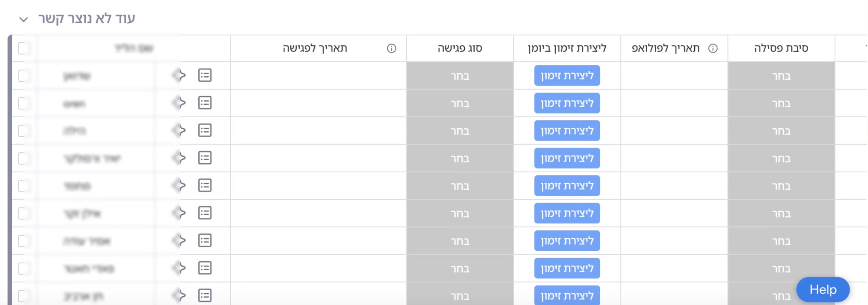
Task: Open the list details icon in the fifth row
Action: click(x=205, y=185)
